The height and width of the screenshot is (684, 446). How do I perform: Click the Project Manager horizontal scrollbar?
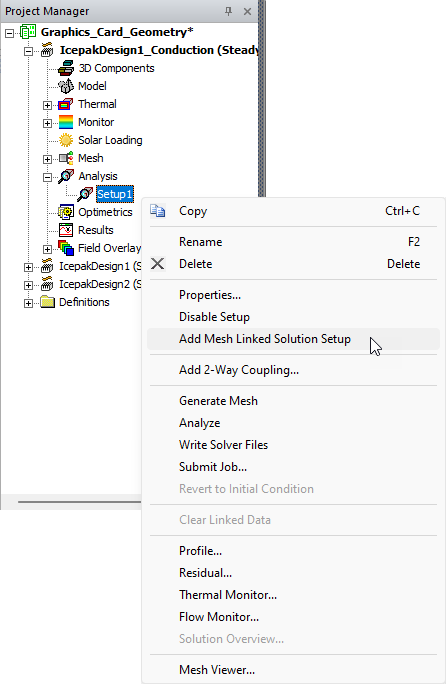79,502
